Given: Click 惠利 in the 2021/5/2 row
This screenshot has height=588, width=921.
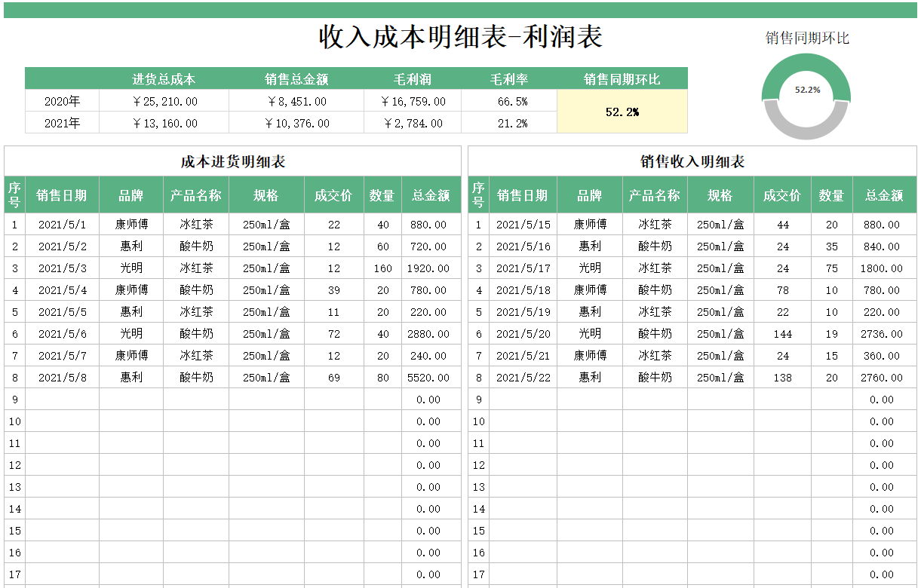Looking at the screenshot, I should point(131,247).
